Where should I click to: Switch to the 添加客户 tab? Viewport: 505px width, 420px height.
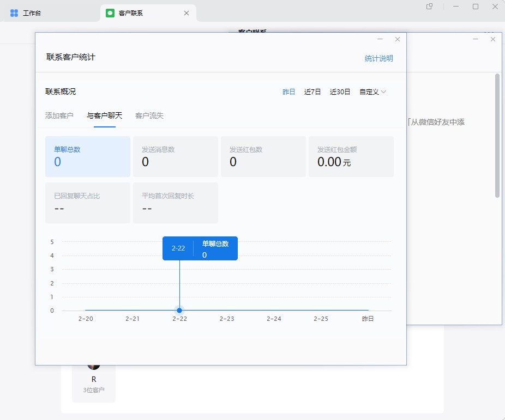59,115
